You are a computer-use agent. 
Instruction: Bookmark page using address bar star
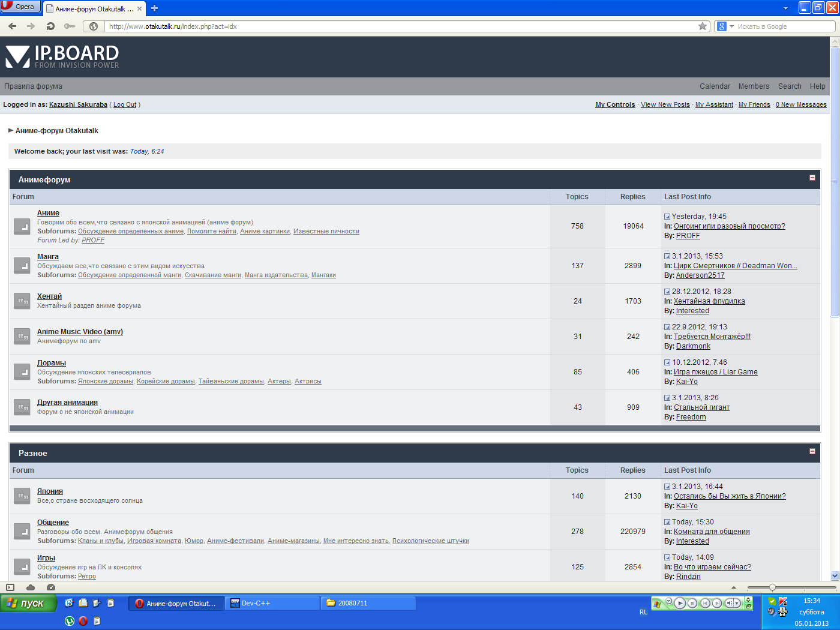[x=703, y=26]
